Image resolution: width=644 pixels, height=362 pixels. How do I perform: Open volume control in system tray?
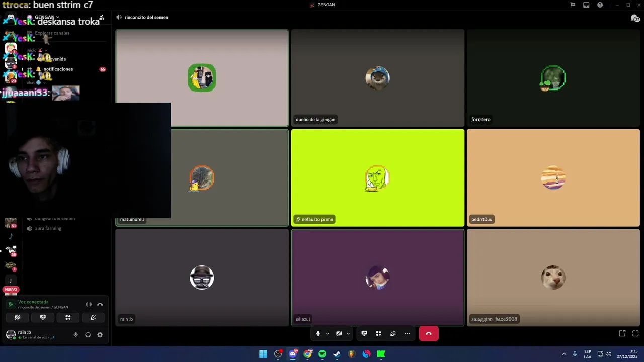pos(608,354)
